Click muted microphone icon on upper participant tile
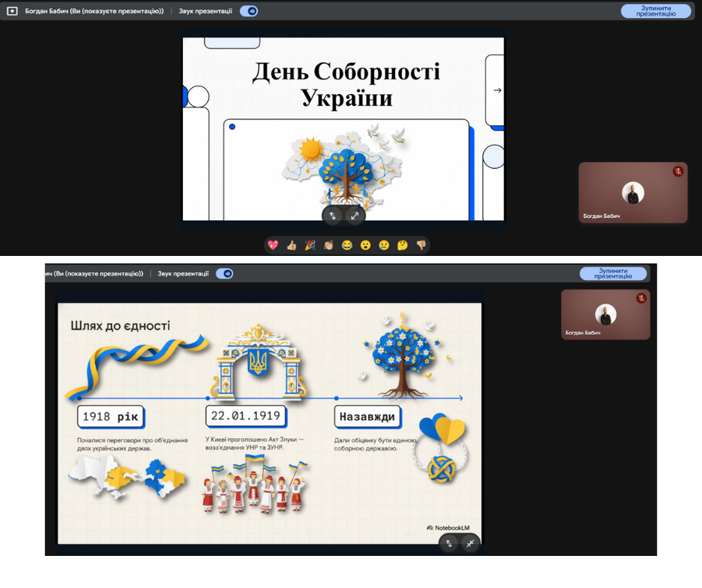 (678, 172)
